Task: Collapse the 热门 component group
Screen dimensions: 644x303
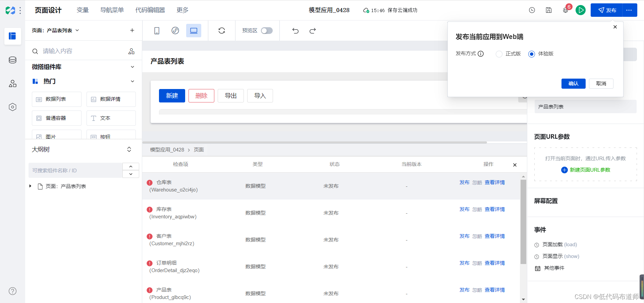Action: click(132, 81)
